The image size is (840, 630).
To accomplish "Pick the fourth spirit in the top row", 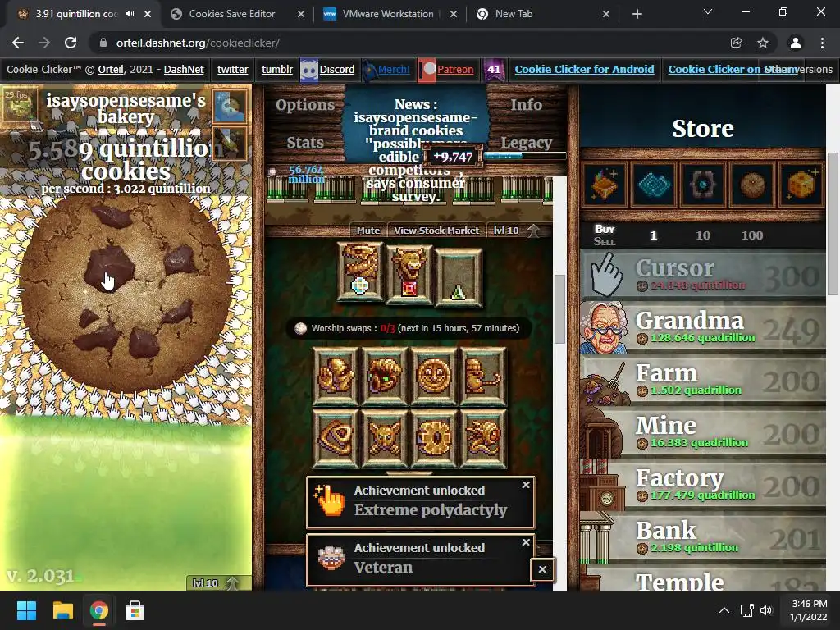I will 482,376.
